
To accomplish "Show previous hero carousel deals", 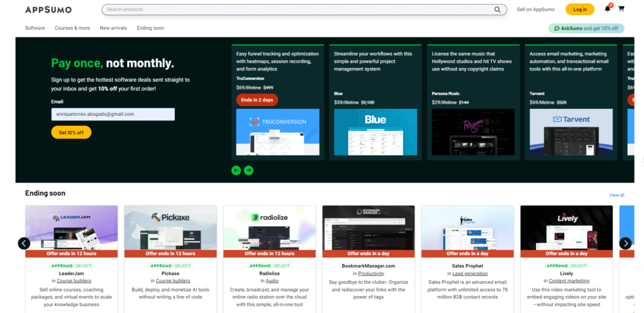I will (236, 170).
